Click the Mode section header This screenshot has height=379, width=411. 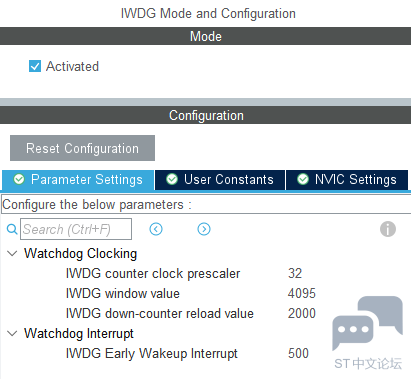(205, 36)
